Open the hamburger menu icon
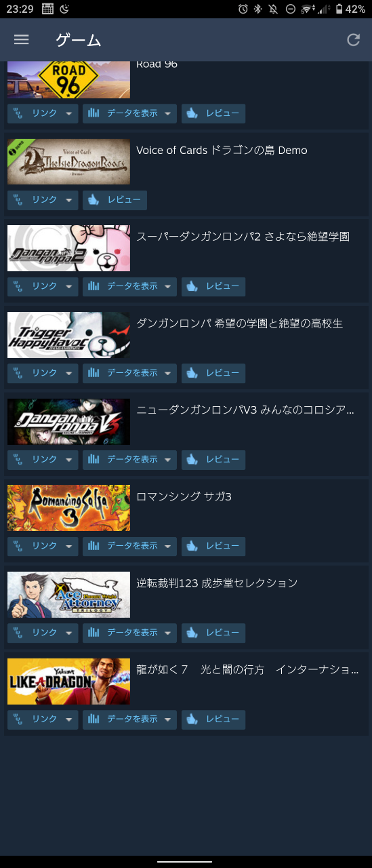The height and width of the screenshot is (868, 372). (22, 39)
